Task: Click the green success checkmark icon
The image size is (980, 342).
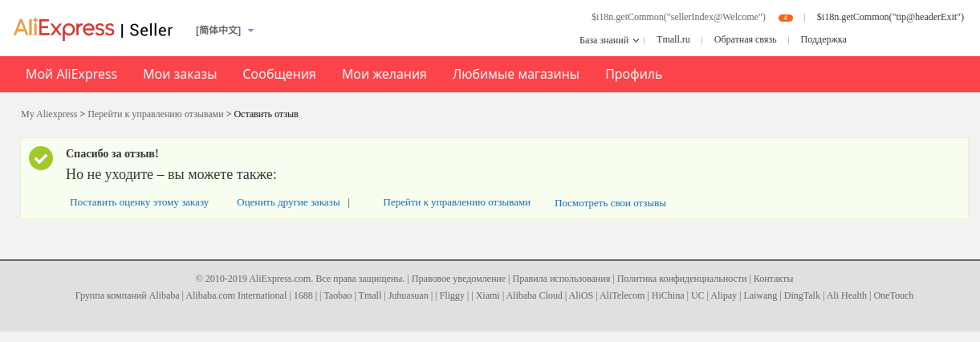Action: [41, 158]
